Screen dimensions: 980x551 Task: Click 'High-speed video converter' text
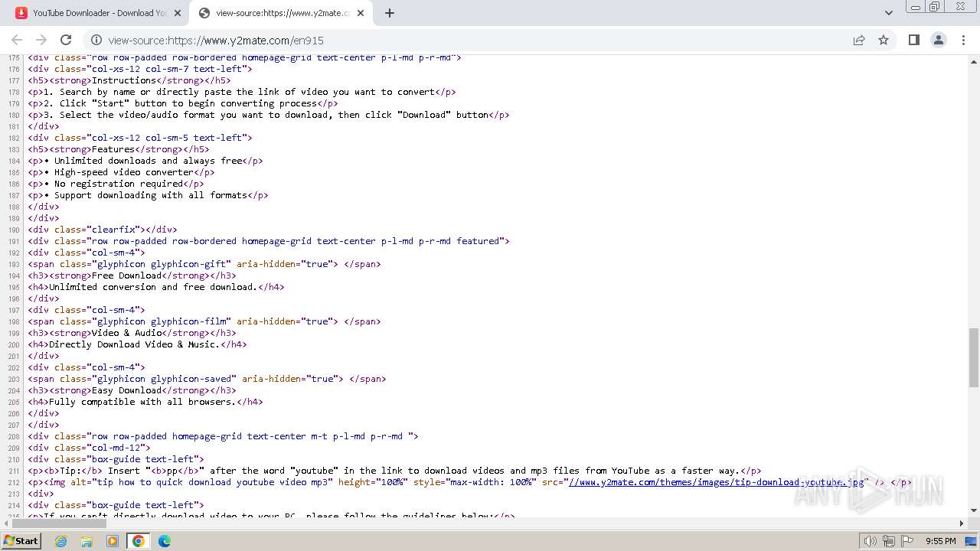coord(124,172)
